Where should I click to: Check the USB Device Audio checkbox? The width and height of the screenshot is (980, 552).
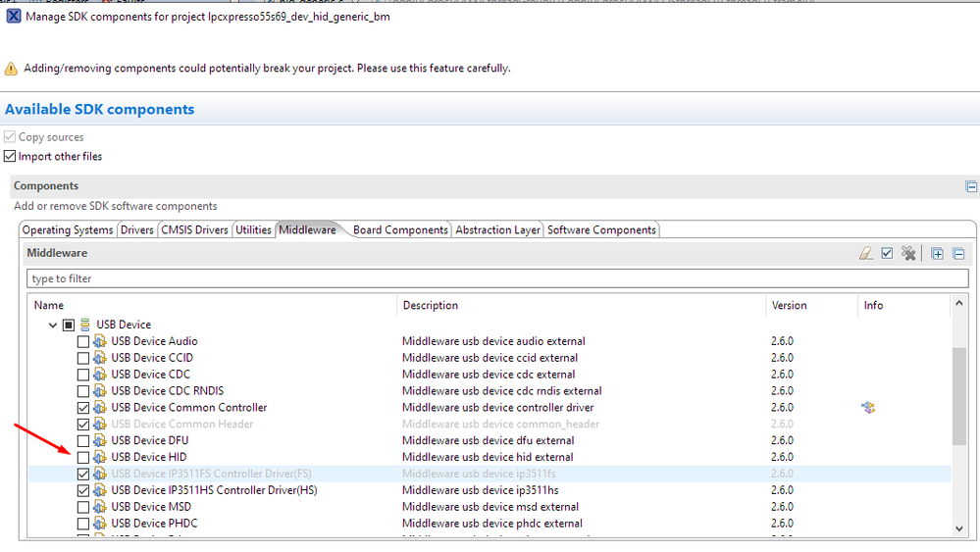[83, 341]
